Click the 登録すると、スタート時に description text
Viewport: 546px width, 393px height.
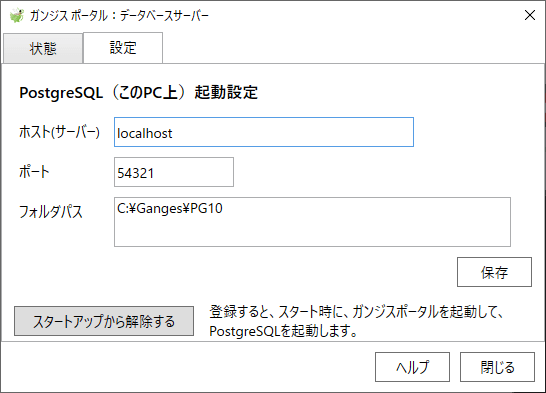pyautogui.click(x=356, y=321)
